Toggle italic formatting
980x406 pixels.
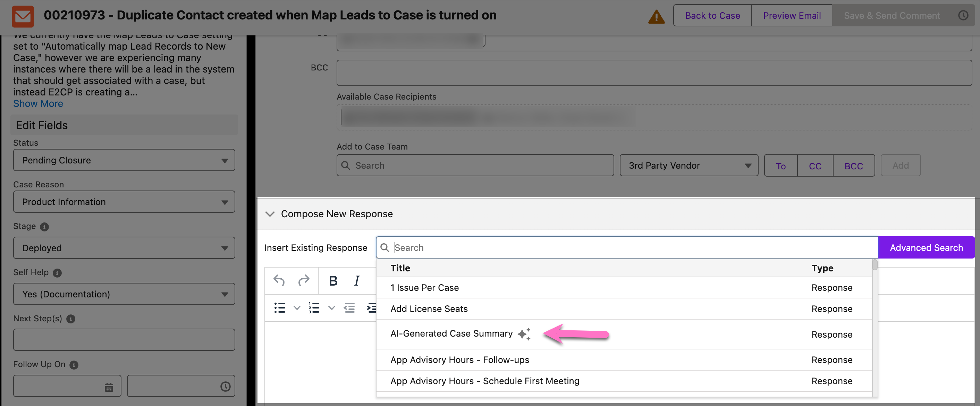(356, 281)
